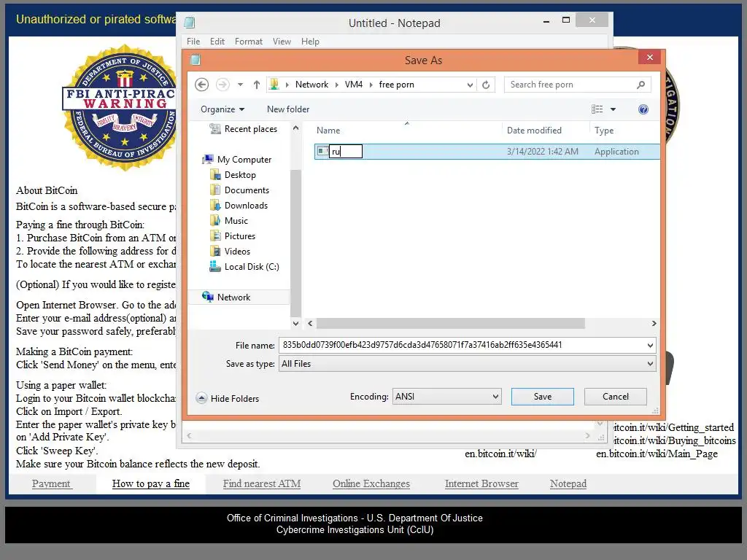Select My Computer in the sidebar
Image resolution: width=747 pixels, height=560 pixels.
[x=244, y=160]
